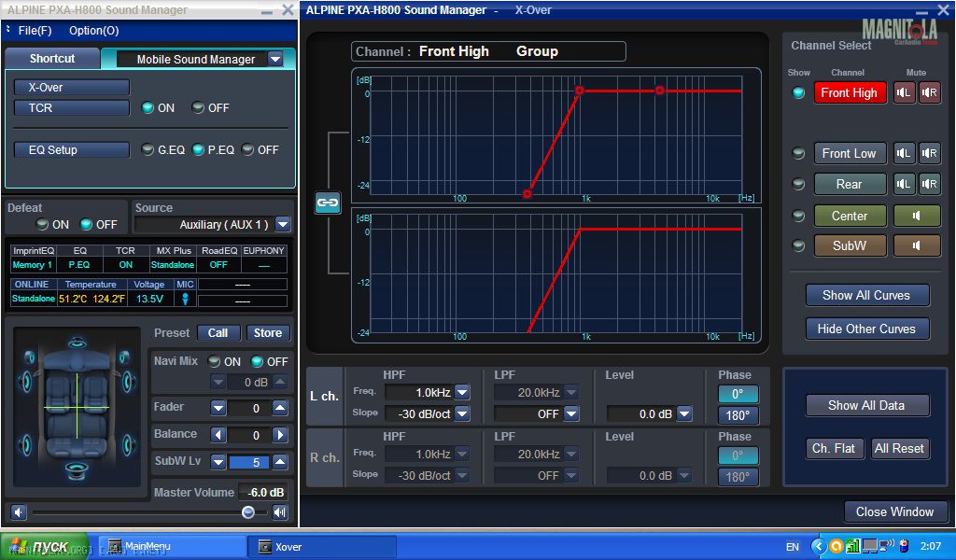Open L ch. LPF Freq dropdown
This screenshot has height=560, width=956.
570,392
